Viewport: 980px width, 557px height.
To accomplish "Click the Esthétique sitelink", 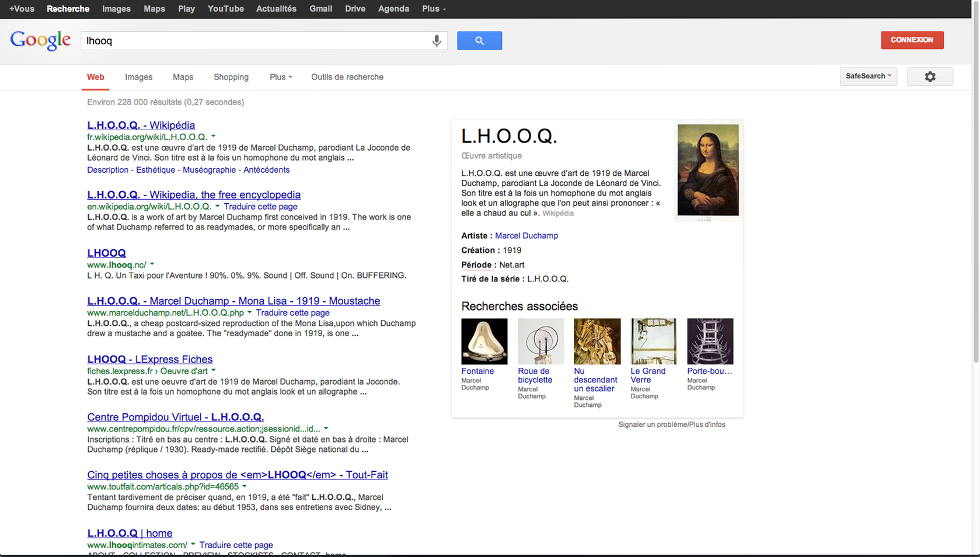I will [155, 170].
